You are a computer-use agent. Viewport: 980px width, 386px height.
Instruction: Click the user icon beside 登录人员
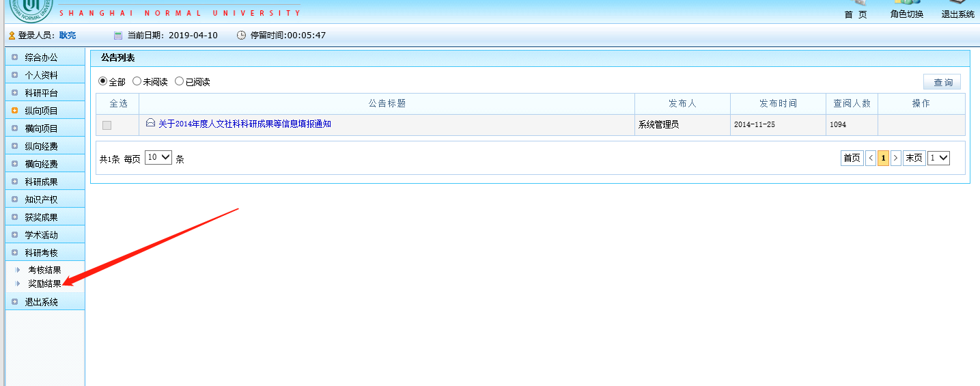12,36
